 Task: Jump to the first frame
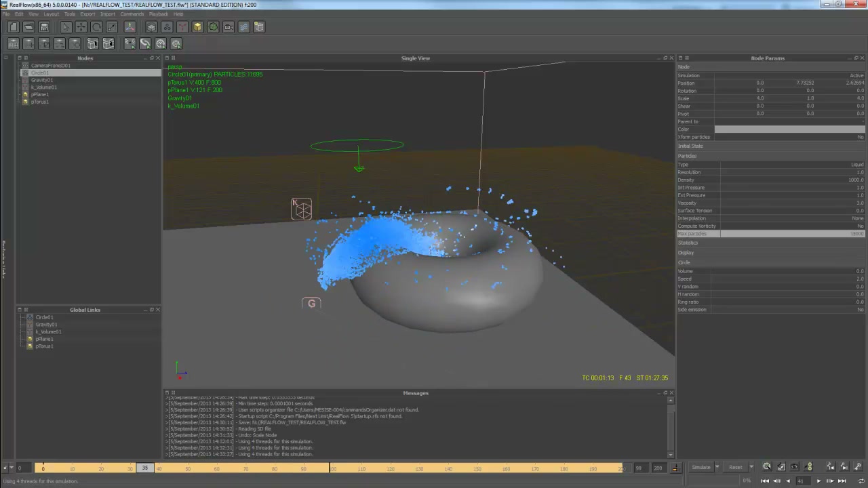[x=765, y=481]
